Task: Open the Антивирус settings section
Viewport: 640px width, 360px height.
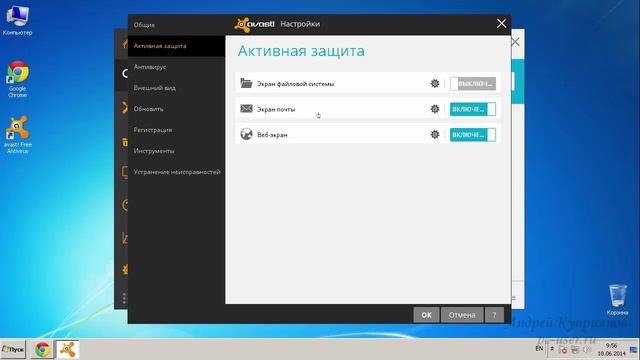Action: pyautogui.click(x=176, y=67)
